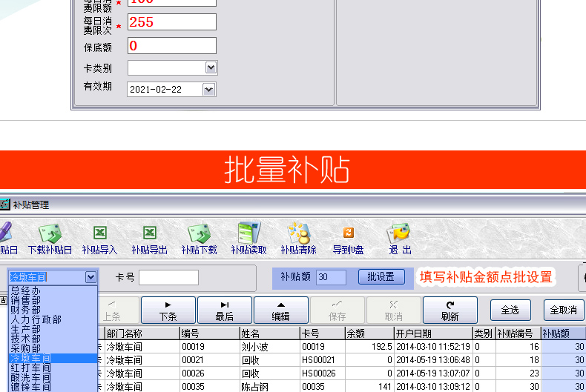Start 补贴下载 from the toolbar
This screenshot has width=586, height=392.
tap(199, 239)
